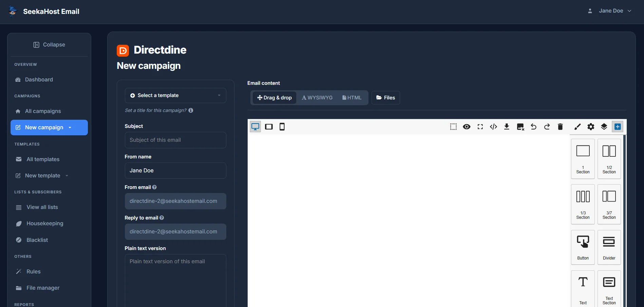This screenshot has height=307, width=644.
Task: Switch to tablet device preview
Action: [269, 127]
